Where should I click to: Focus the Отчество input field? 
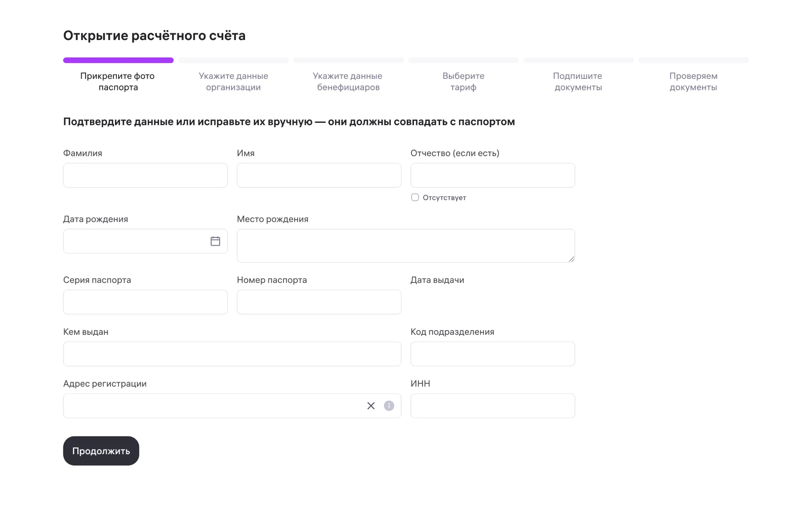coord(492,175)
